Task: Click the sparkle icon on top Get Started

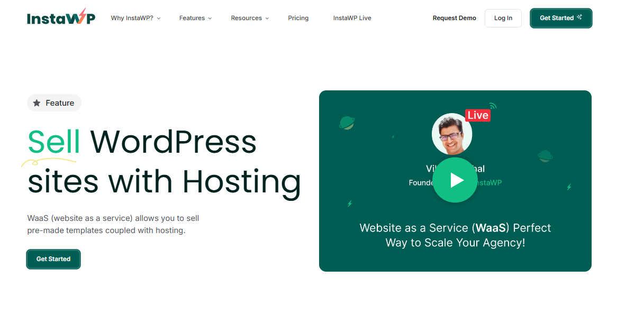Action: pos(579,17)
